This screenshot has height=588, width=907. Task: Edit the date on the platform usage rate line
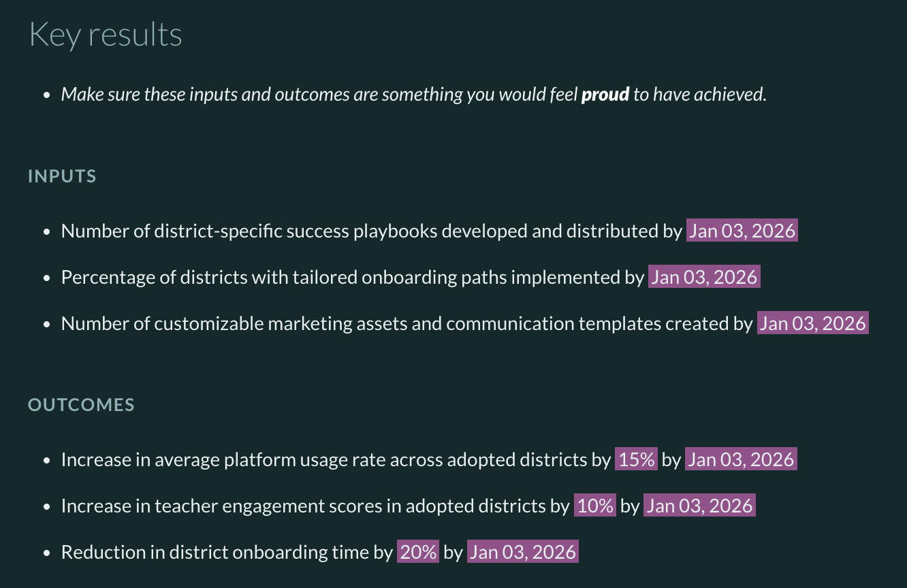[741, 460]
